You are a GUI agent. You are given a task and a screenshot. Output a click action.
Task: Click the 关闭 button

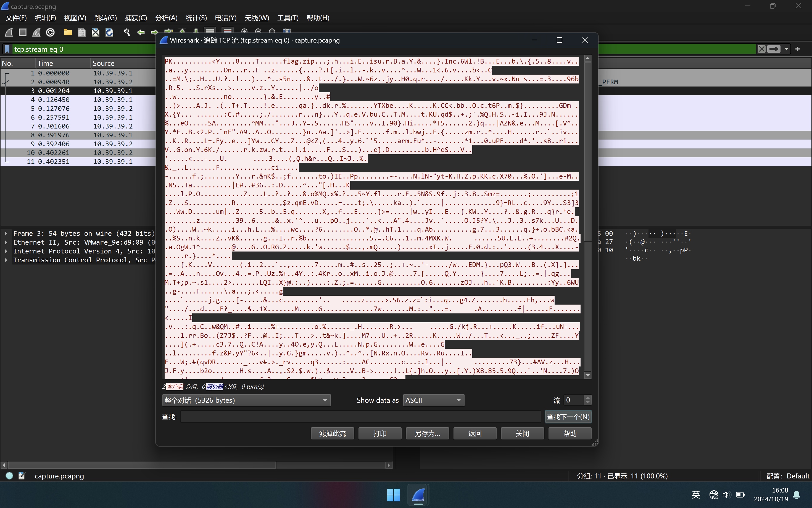click(522, 433)
